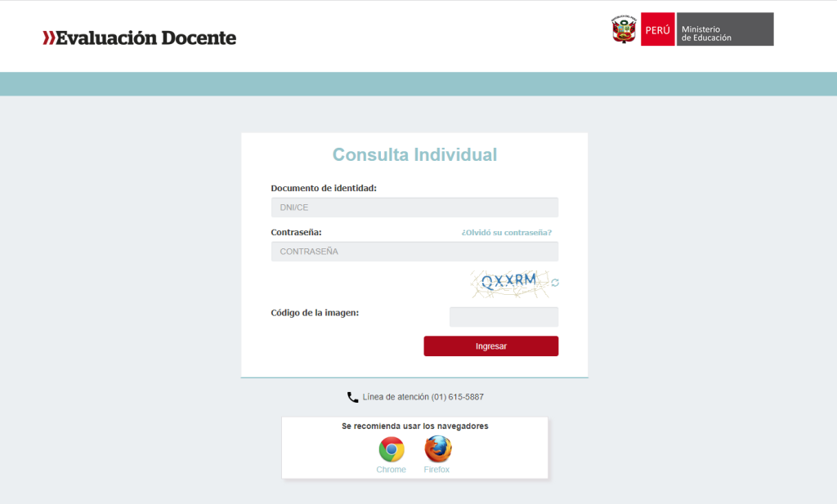Image resolution: width=837 pixels, height=504 pixels.
Task: Click the Peru coat of arms emblem
Action: coord(624,29)
